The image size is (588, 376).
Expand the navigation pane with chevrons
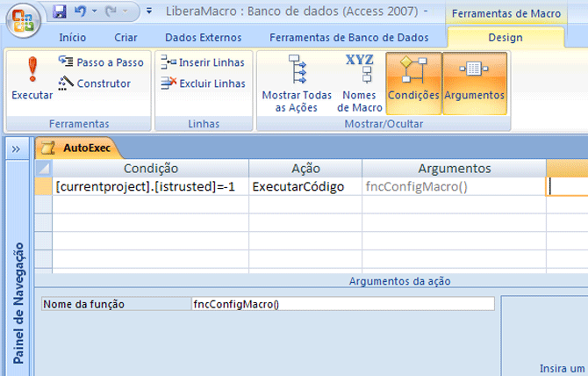pos(16,149)
